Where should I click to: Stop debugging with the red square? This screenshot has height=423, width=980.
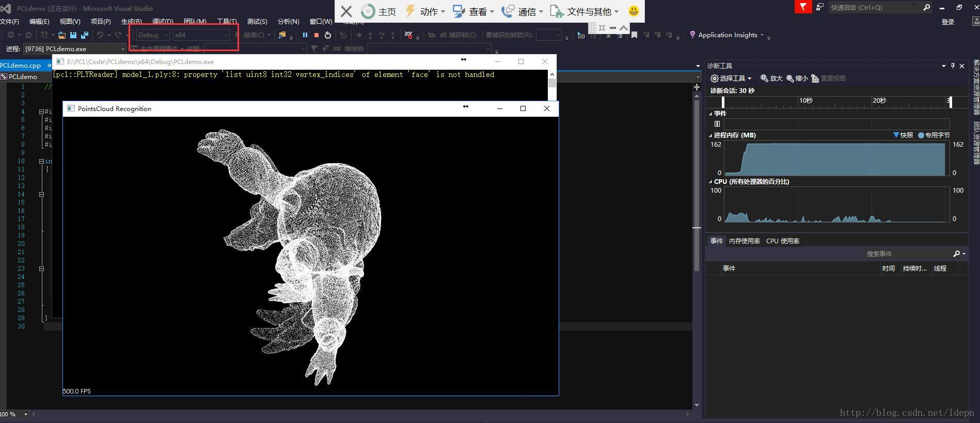click(317, 35)
